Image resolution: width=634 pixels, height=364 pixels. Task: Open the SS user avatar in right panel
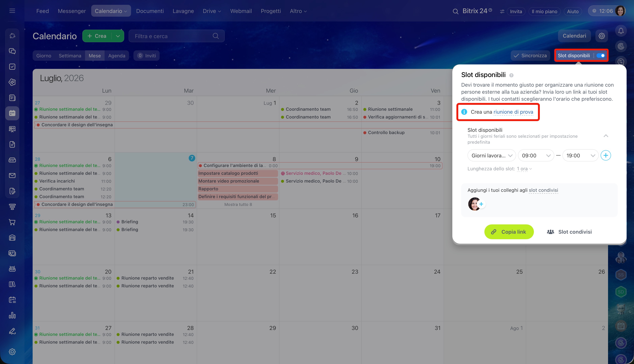621,275
